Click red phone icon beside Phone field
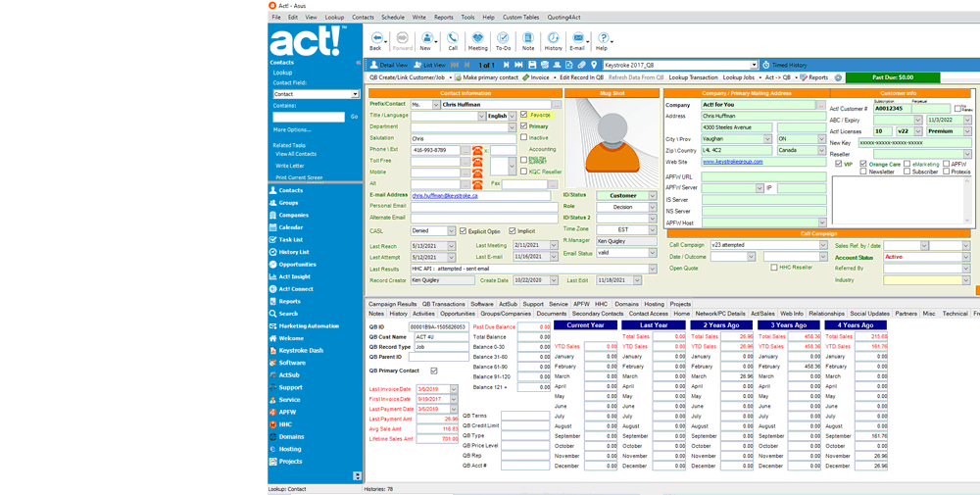 click(478, 150)
